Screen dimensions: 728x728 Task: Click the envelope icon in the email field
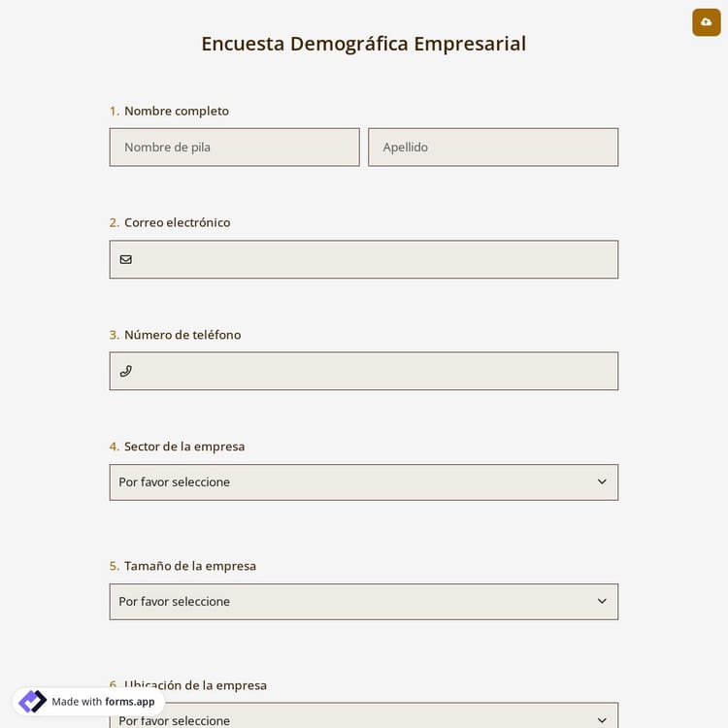pos(126,259)
